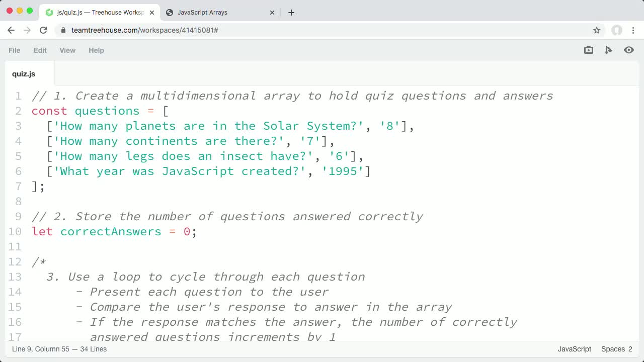
Task: Open the Help menu
Action: point(96,50)
